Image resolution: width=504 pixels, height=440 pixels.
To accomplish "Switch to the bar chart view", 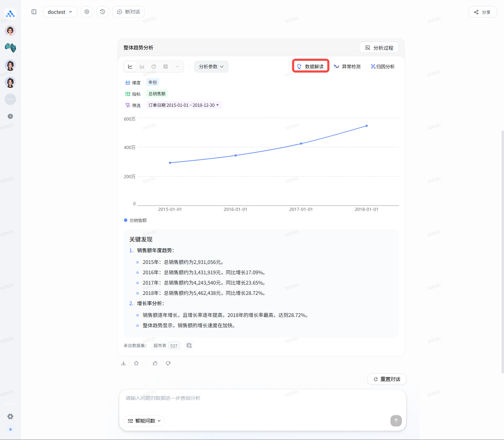I will click(142, 67).
